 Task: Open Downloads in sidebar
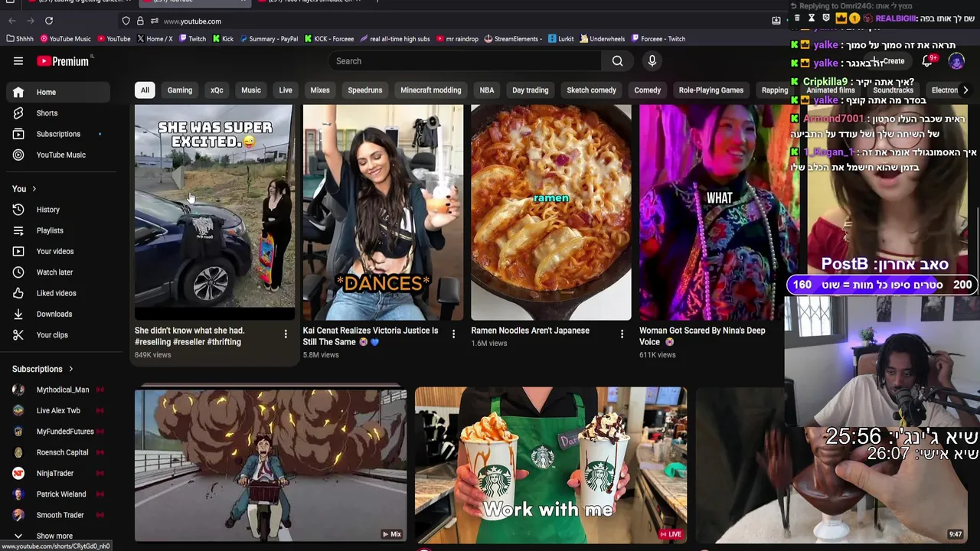point(60,314)
